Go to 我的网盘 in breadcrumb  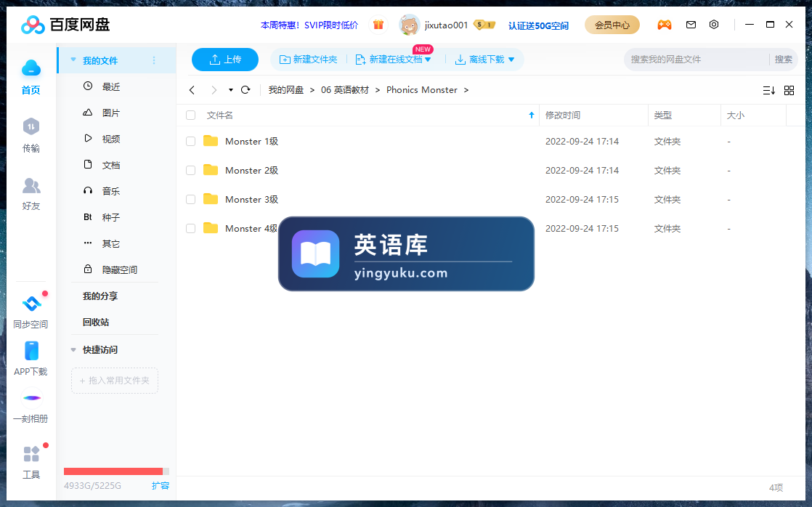tap(286, 90)
